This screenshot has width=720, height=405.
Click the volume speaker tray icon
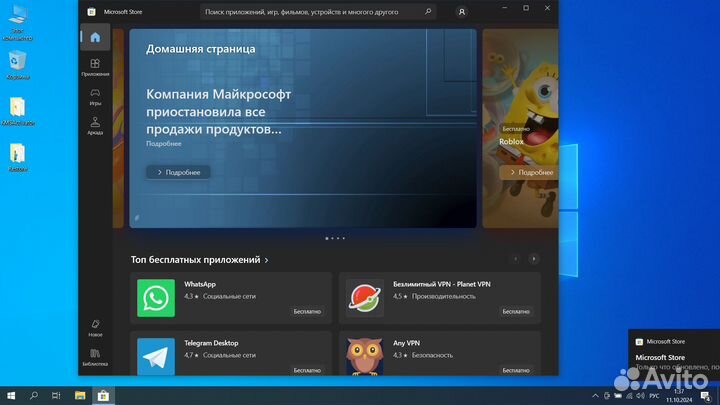coord(641,396)
